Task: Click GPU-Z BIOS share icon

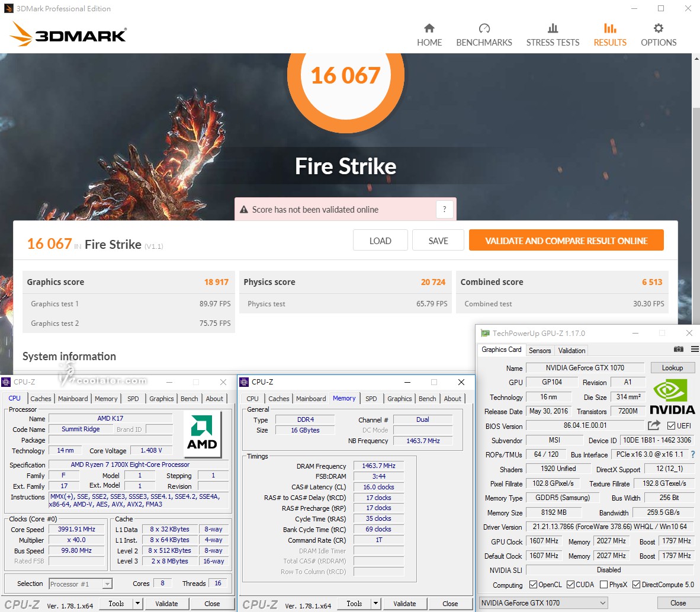Action: point(654,425)
